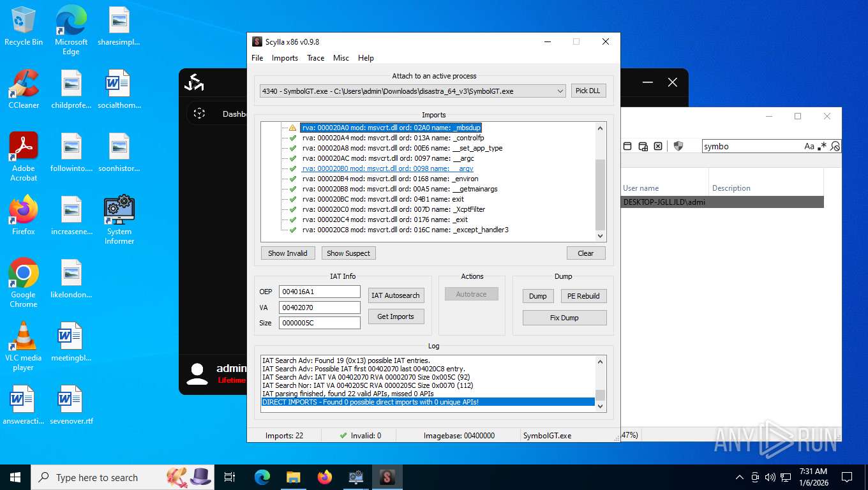
Task: Focus the Size field containing 0000005C
Action: tap(319, 323)
